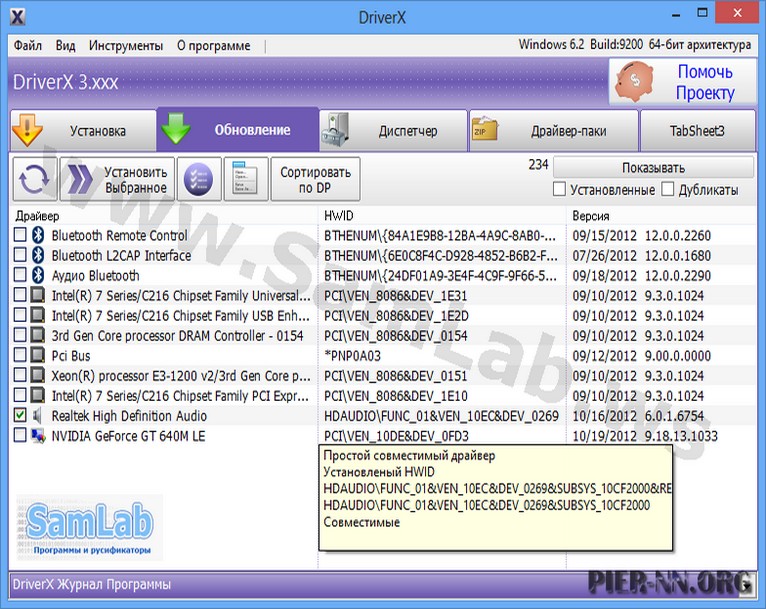766x609 pixels.
Task: Check the Xeon(R) processor E3-1200 checkbox
Action: pyautogui.click(x=20, y=375)
